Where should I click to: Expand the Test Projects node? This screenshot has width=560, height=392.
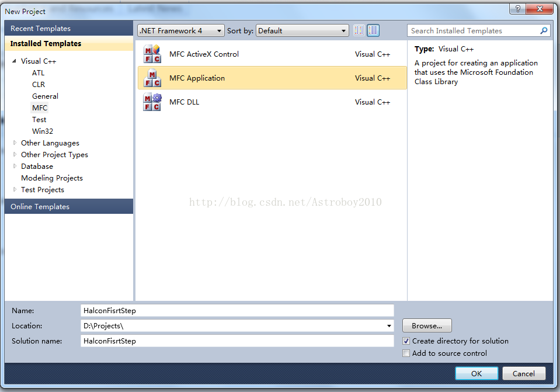click(x=15, y=189)
